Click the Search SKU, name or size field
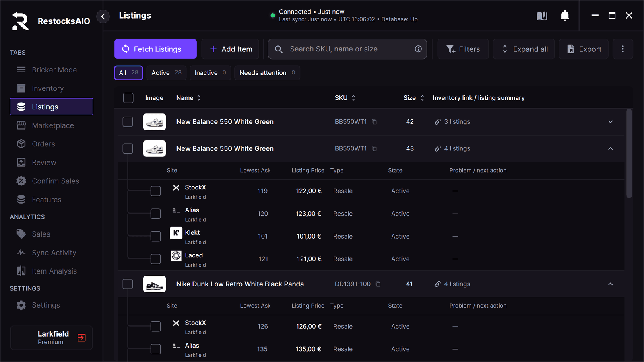Screen dimensions: 644x362 point(347,49)
